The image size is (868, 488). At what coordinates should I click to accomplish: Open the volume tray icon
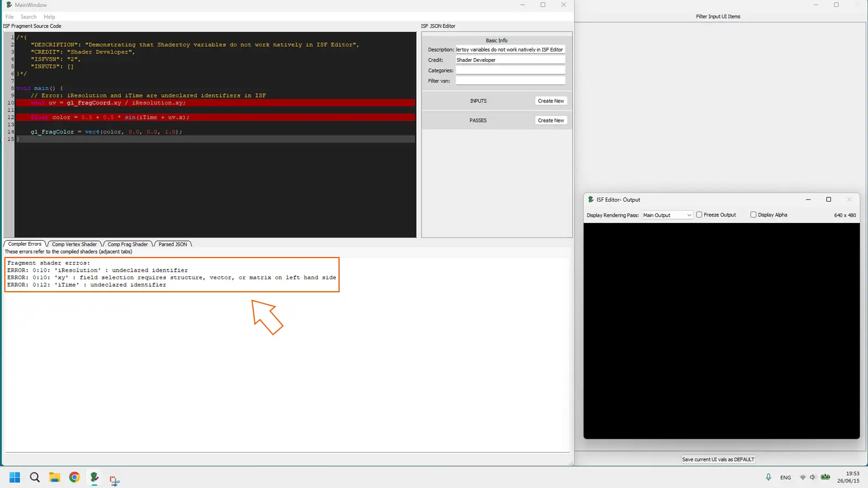pyautogui.click(x=812, y=477)
